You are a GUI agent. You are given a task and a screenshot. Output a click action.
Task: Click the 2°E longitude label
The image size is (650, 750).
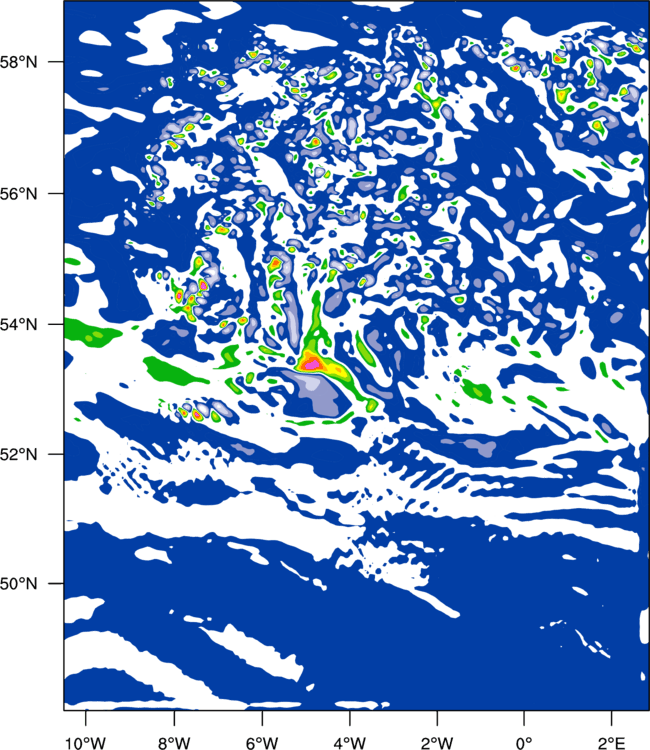[x=612, y=742]
